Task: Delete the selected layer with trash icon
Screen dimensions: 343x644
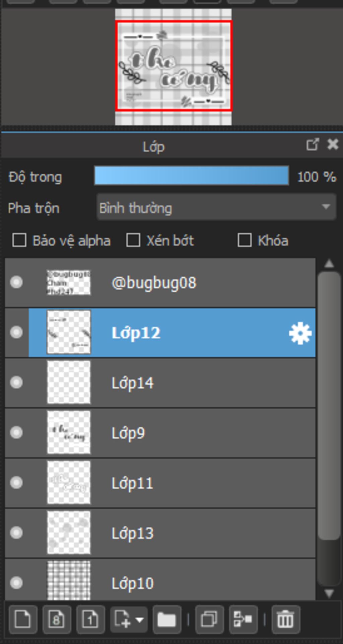Action: coord(285,620)
